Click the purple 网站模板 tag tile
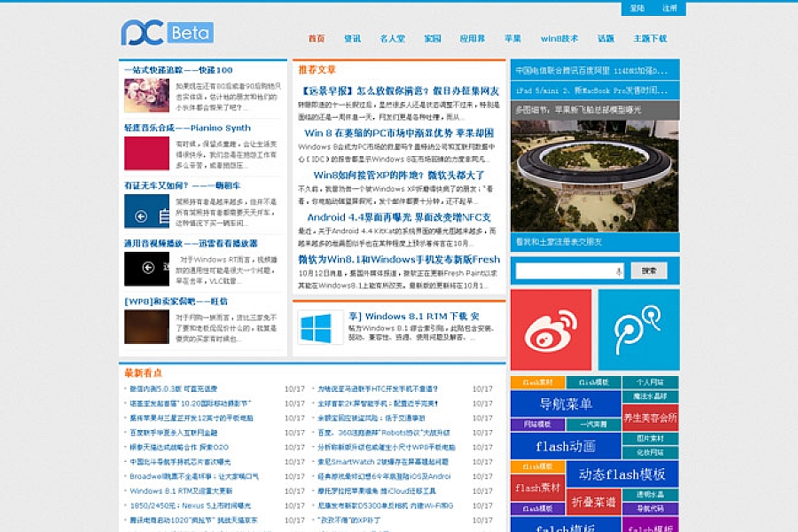This screenshot has height=532, width=798. (x=537, y=425)
